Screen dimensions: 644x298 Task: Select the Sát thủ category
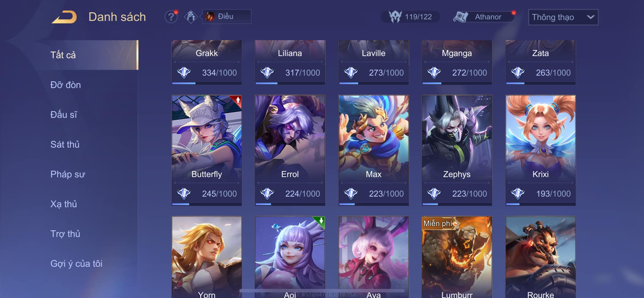coord(65,144)
